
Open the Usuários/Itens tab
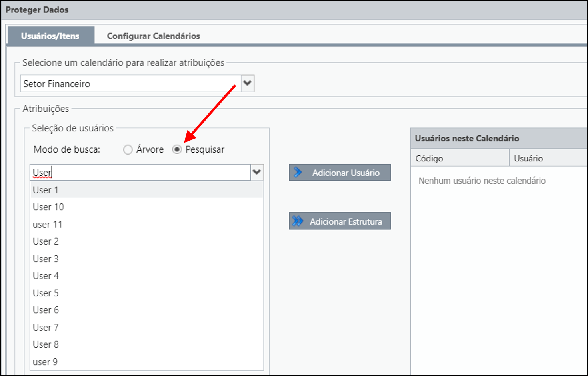(50, 36)
